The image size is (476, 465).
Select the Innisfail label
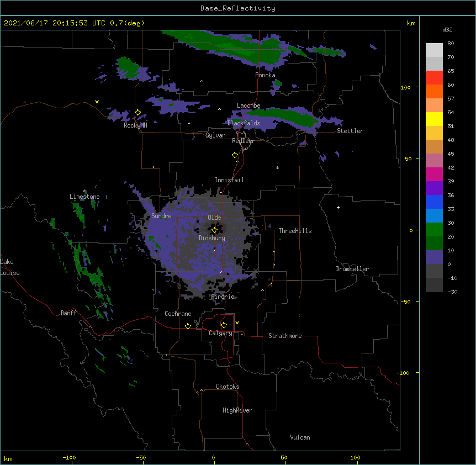[x=229, y=180]
